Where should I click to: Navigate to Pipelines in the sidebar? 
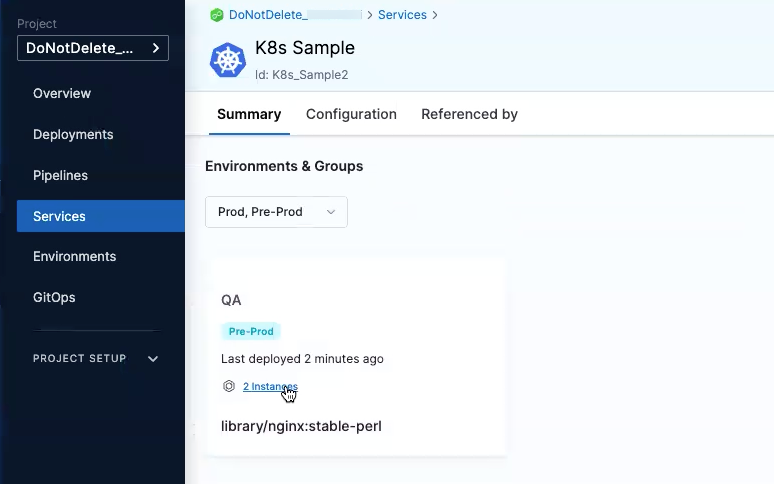coord(61,175)
